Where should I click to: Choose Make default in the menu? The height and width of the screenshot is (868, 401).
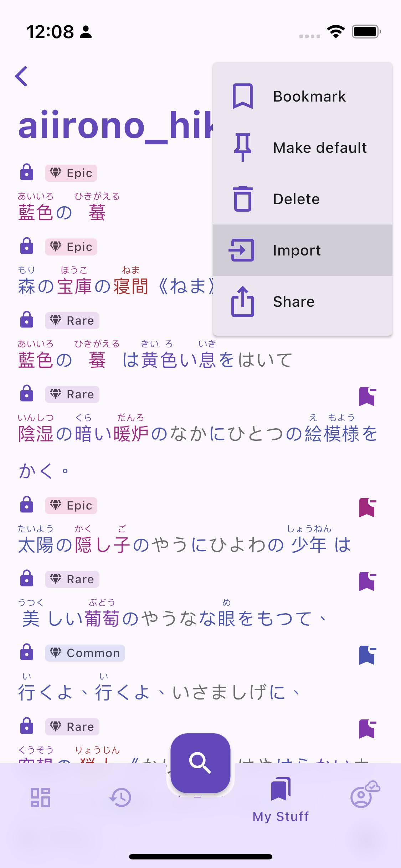(x=303, y=148)
